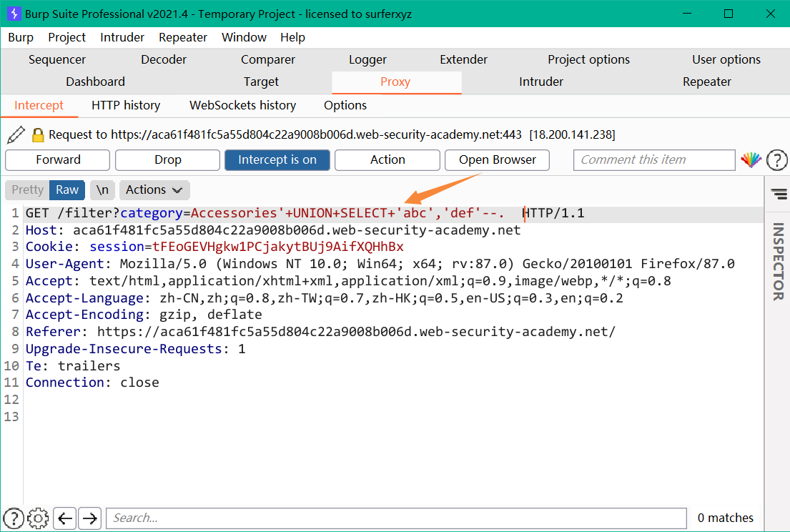Click the User-Agent header line
Viewport: 790px width, 532px height.
point(380,264)
